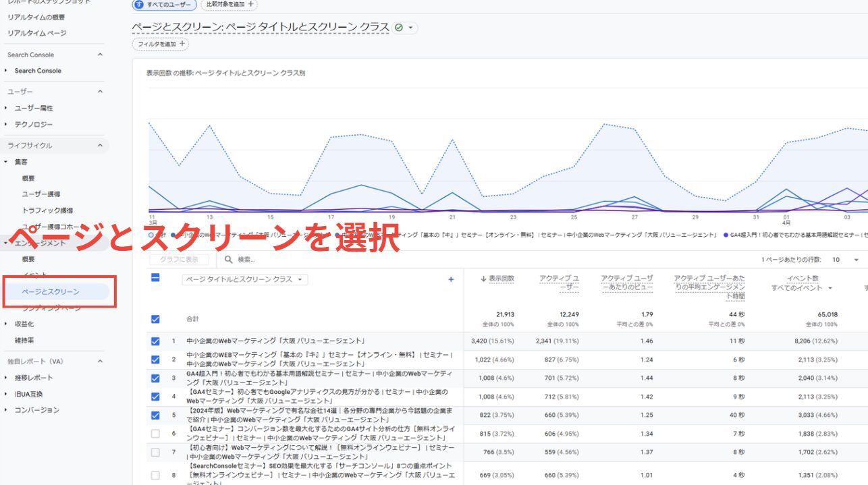
Task: Click the plus icon in 比較対象を追加
Action: click(251, 4)
